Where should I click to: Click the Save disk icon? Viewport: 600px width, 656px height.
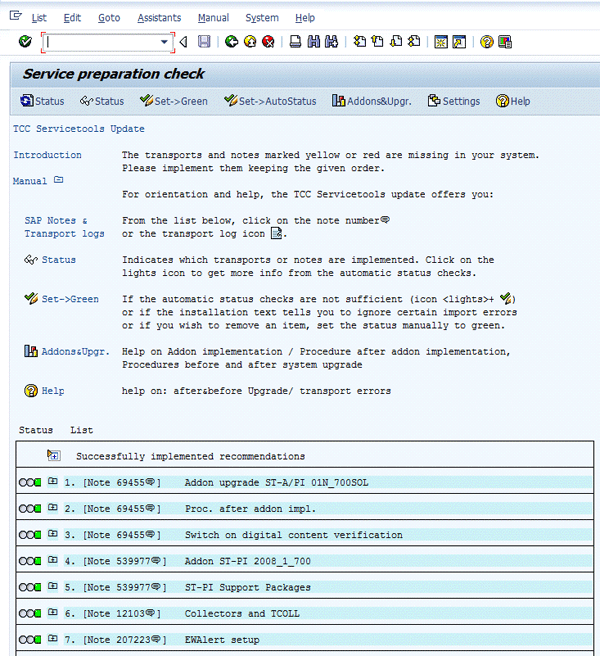tap(204, 42)
